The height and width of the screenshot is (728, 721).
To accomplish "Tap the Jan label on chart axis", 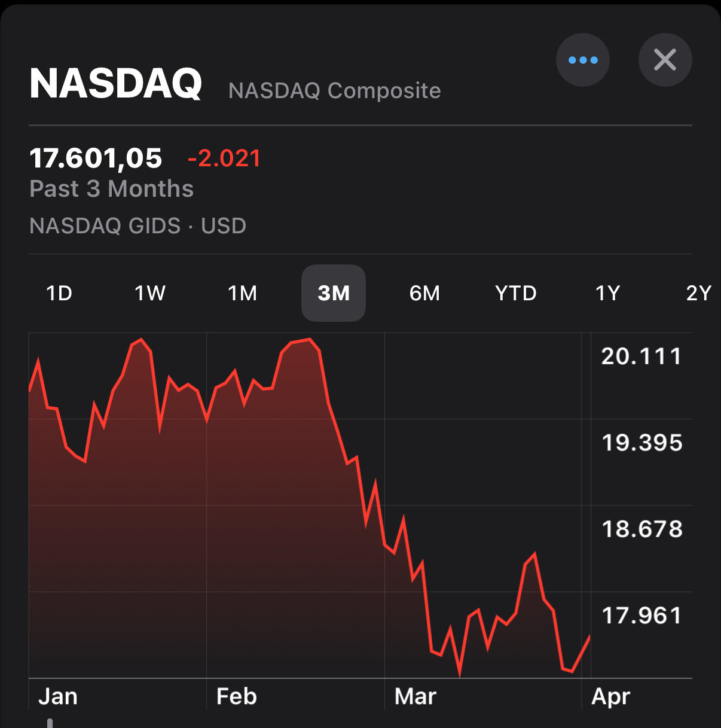I will coord(58,696).
